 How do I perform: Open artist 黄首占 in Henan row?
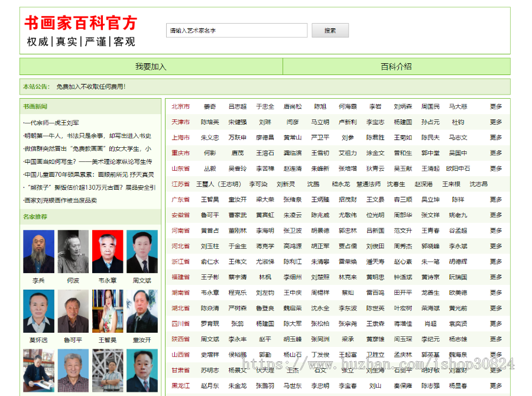pyautogui.click(x=210, y=231)
